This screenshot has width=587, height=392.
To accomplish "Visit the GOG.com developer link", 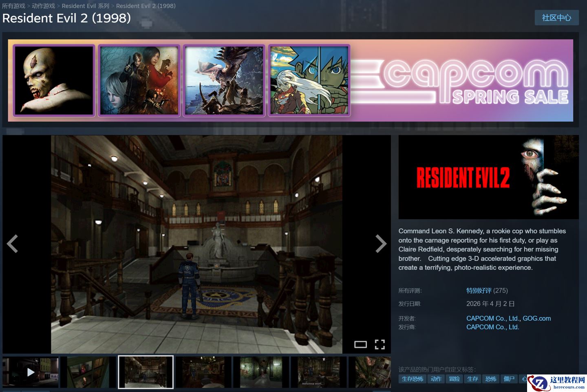I will (536, 318).
